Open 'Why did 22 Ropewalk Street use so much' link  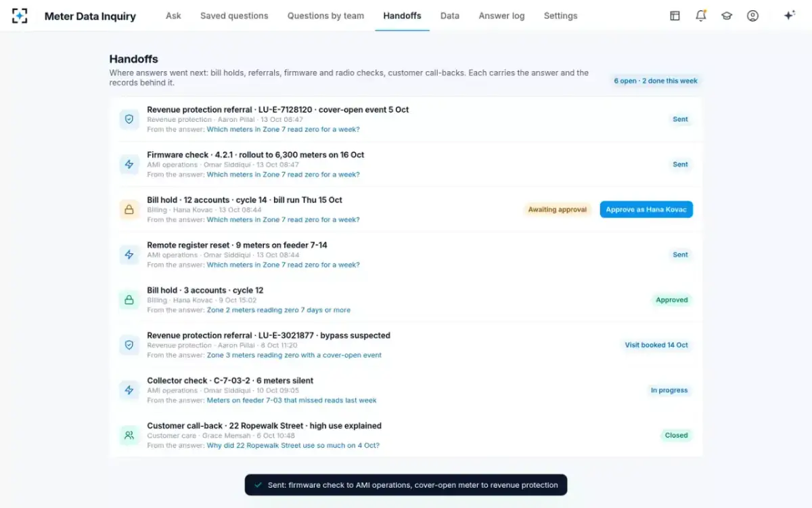pos(293,446)
